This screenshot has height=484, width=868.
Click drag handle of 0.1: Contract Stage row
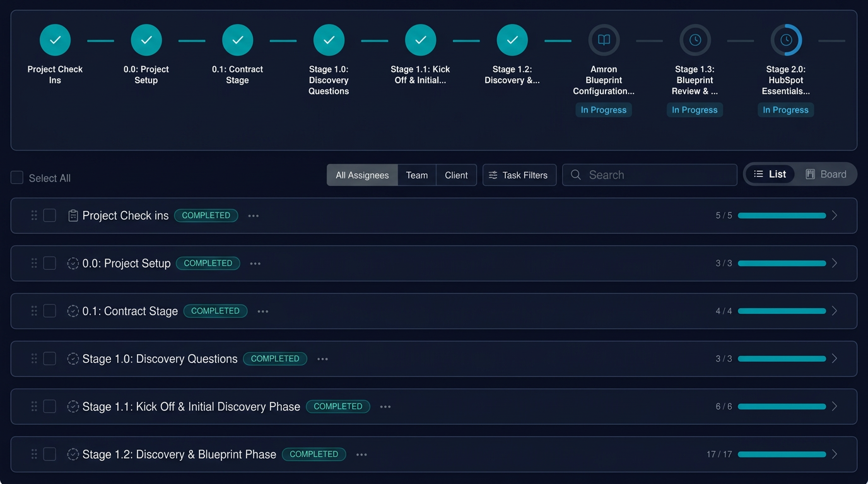coord(34,311)
